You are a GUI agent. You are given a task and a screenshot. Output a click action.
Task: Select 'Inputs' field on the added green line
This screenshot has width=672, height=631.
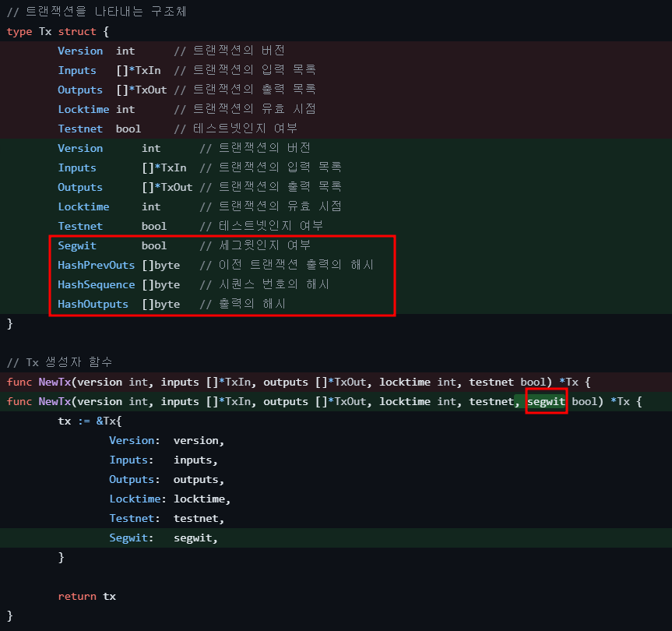coord(77,167)
